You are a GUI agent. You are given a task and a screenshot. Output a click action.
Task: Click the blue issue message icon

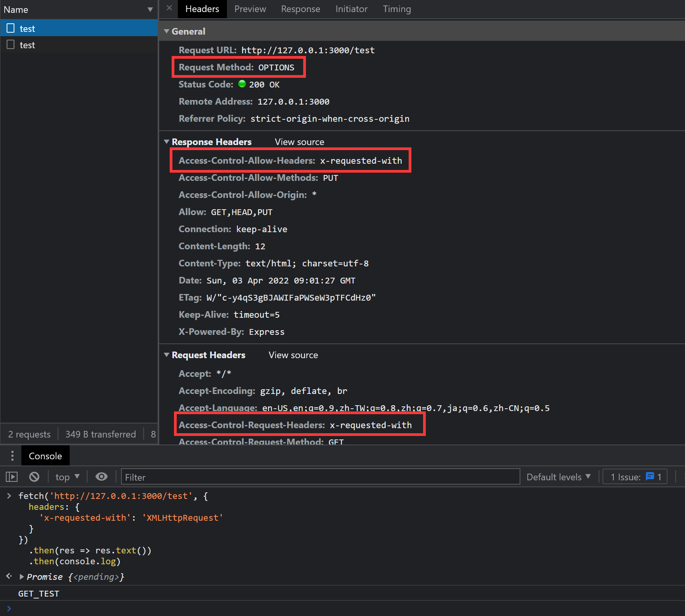tap(650, 477)
